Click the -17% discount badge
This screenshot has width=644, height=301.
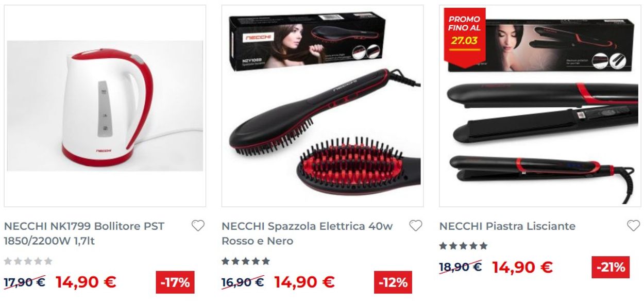175,282
